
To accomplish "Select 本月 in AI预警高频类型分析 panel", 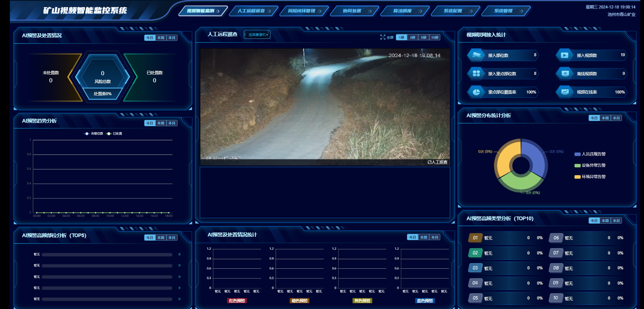I will pyautogui.click(x=617, y=221).
